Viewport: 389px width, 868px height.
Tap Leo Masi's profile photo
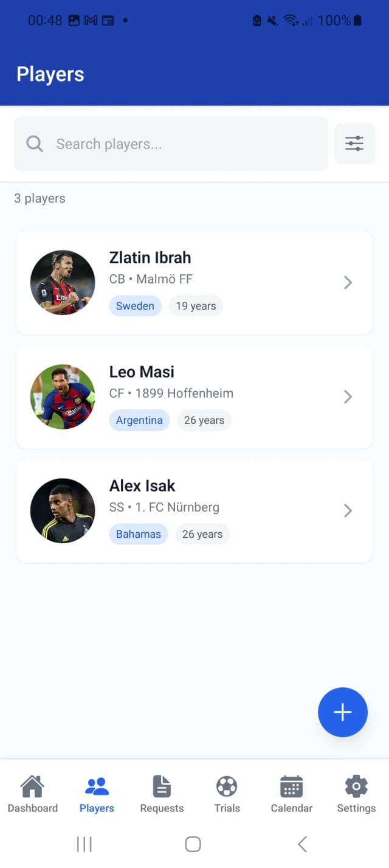63,397
